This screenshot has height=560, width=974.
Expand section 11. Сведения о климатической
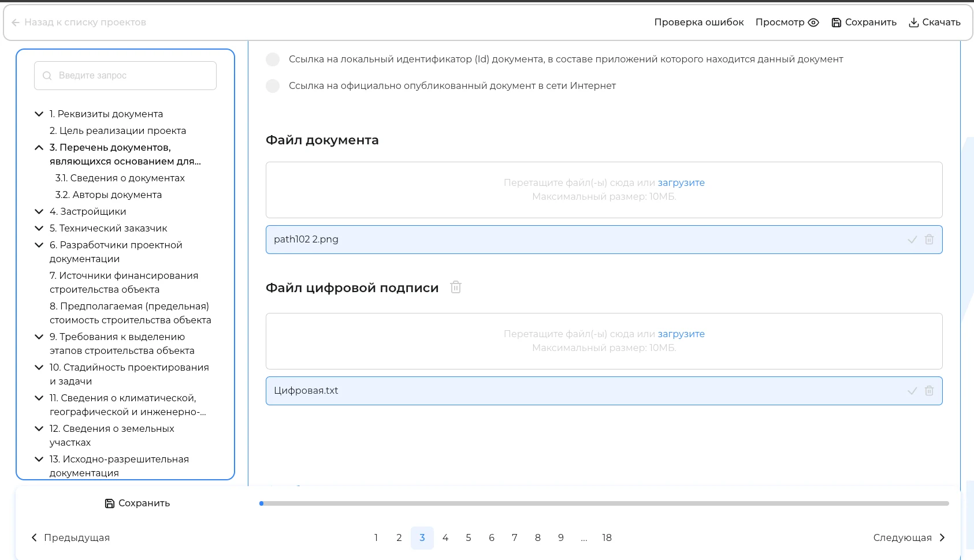click(x=39, y=398)
